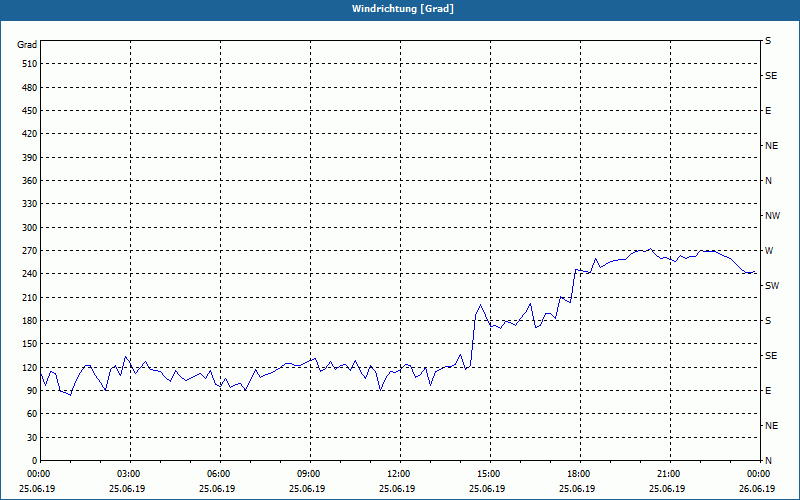Select the N compass label level with 0

(x=768, y=461)
